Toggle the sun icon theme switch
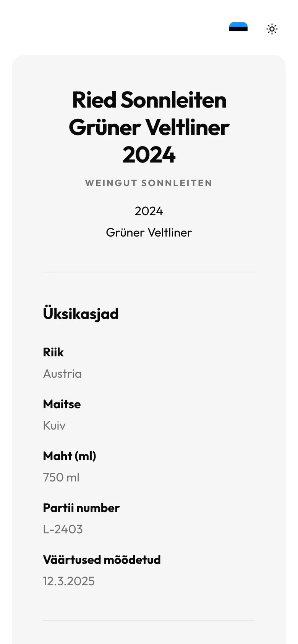 point(272,29)
